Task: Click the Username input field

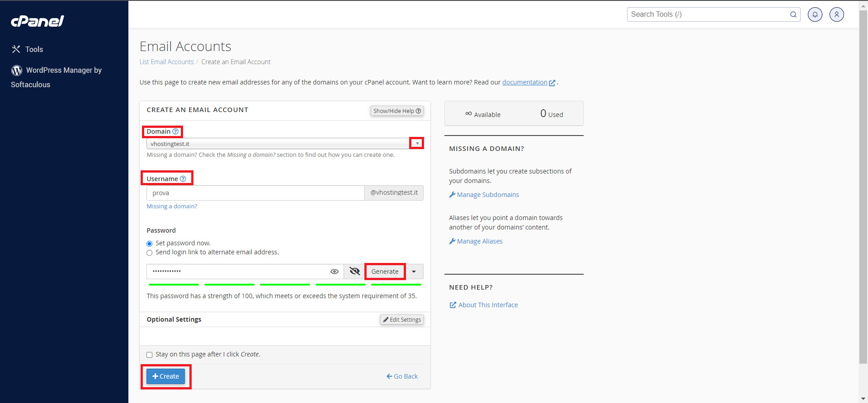Action: click(255, 193)
